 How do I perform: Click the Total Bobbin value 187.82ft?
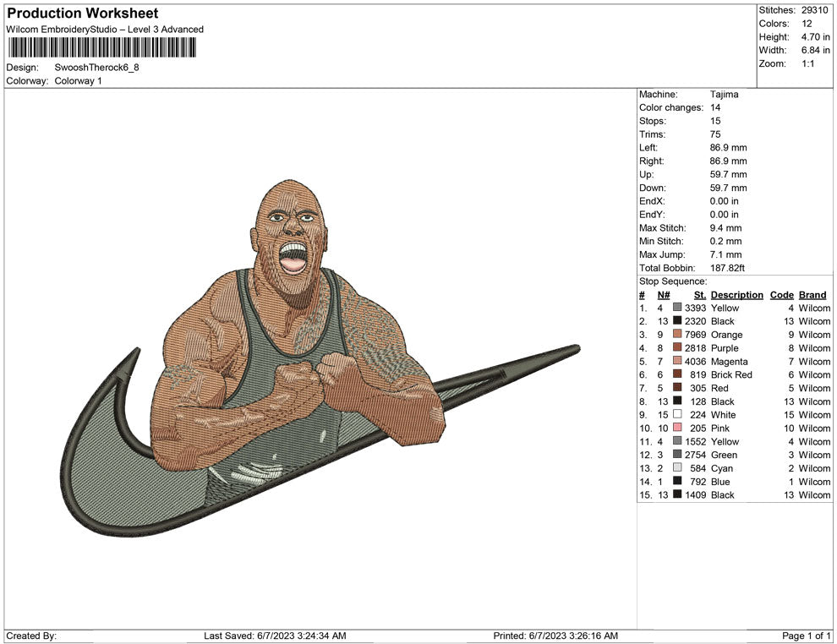click(727, 268)
